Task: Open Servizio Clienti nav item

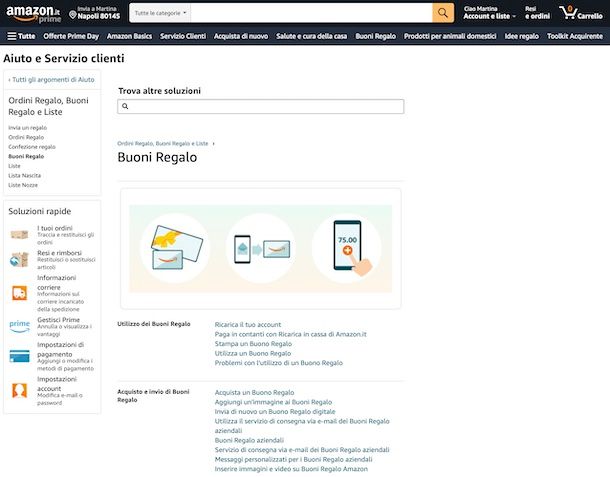Action: click(x=183, y=36)
